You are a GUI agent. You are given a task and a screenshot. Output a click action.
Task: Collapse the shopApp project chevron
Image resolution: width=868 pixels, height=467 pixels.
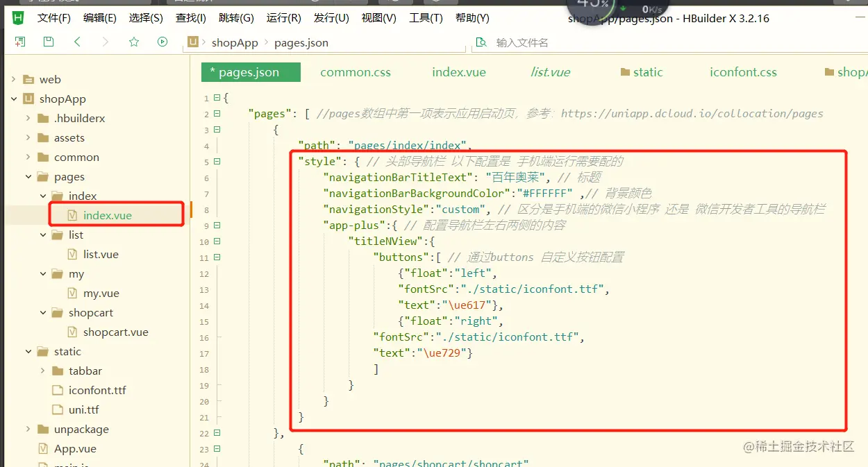tap(13, 99)
